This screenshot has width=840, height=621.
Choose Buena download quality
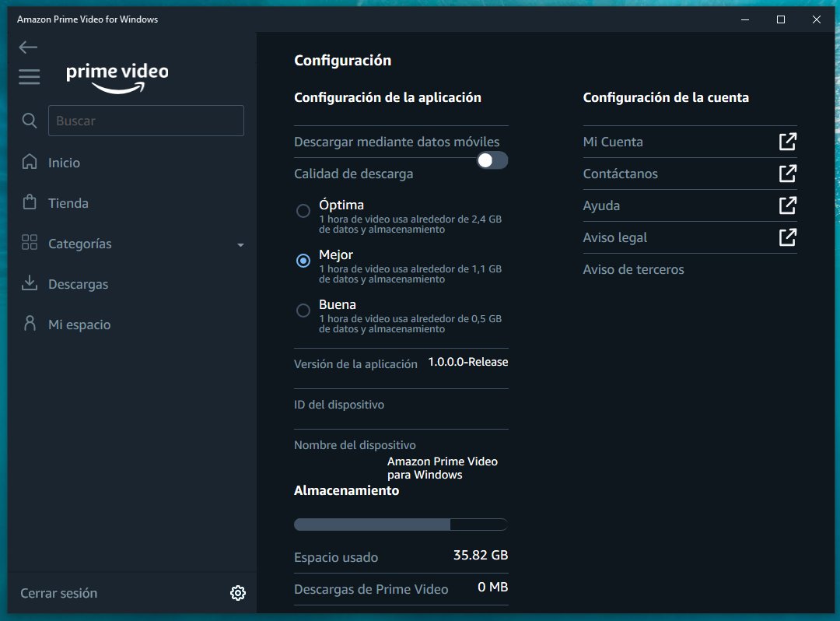(303, 310)
